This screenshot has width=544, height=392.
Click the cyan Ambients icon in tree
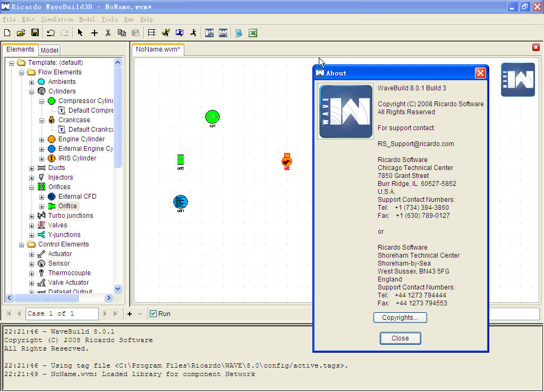[41, 81]
